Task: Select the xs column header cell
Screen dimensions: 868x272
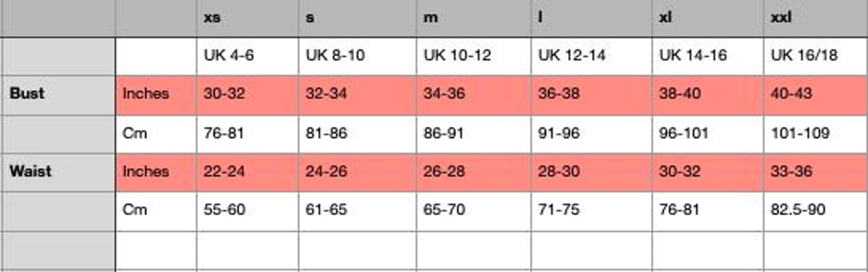Action: pyautogui.click(x=248, y=18)
